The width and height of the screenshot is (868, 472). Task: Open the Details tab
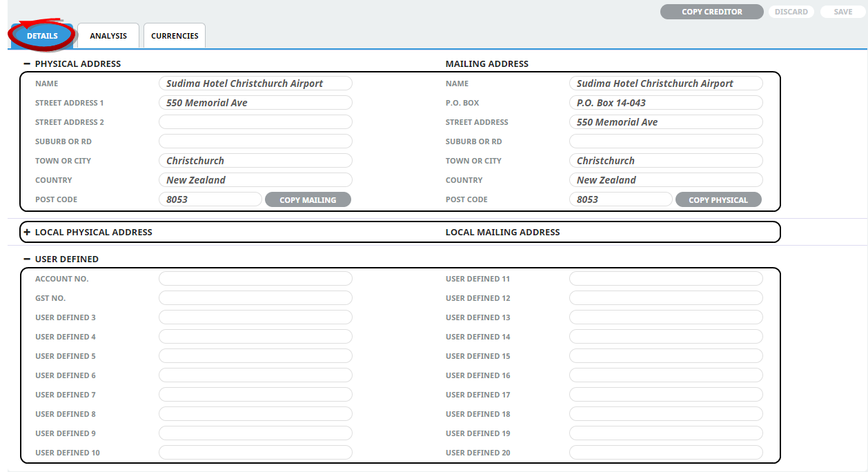coord(42,36)
